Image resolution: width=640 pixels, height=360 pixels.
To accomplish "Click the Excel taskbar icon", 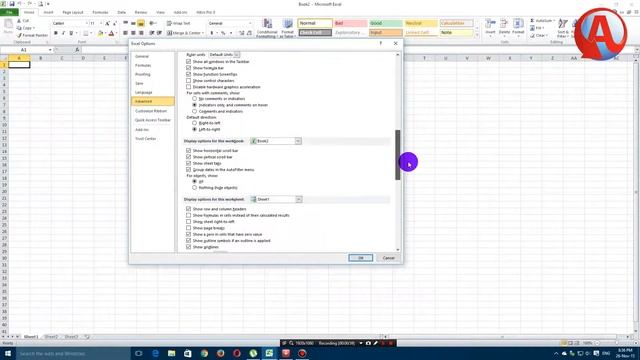I will (x=269, y=353).
